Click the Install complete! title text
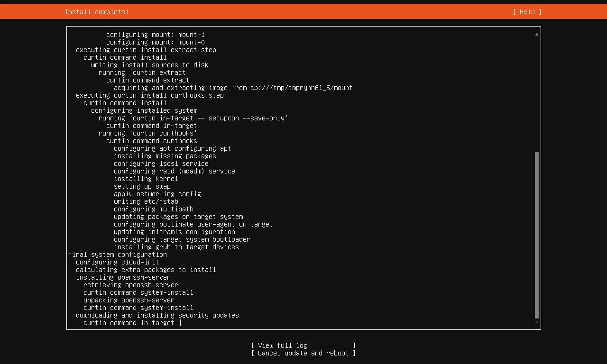The width and height of the screenshot is (607, 364). click(x=97, y=12)
